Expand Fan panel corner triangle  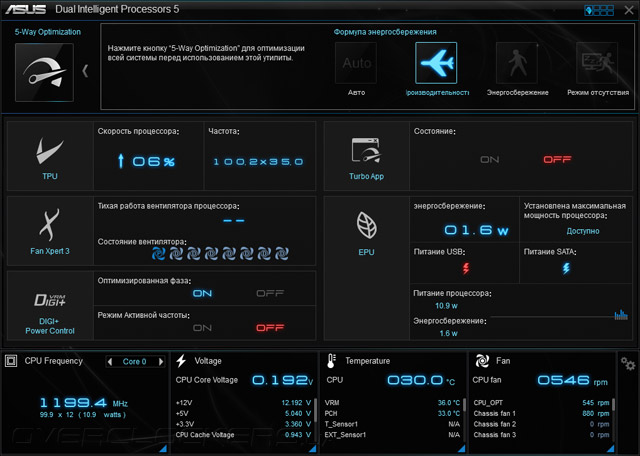[610, 449]
